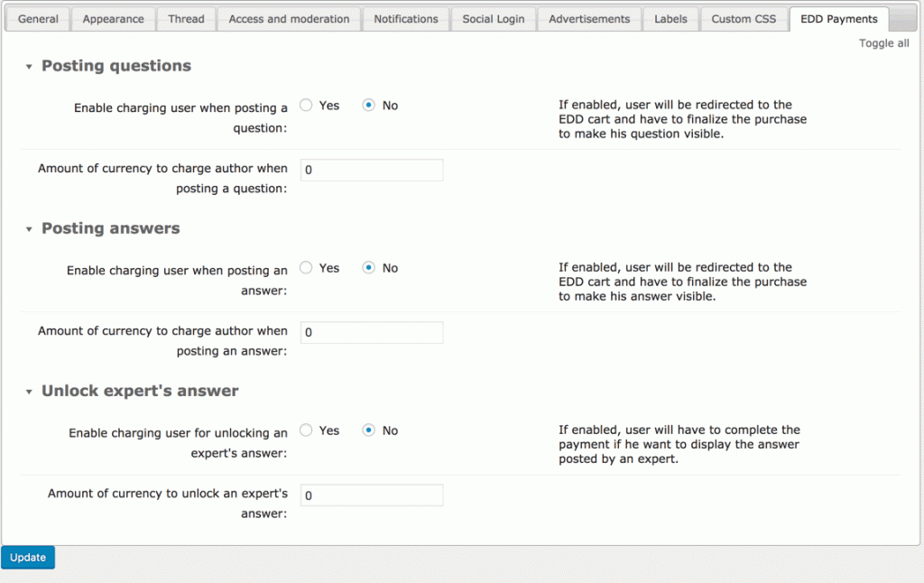Click the Toggle all link

point(883,42)
